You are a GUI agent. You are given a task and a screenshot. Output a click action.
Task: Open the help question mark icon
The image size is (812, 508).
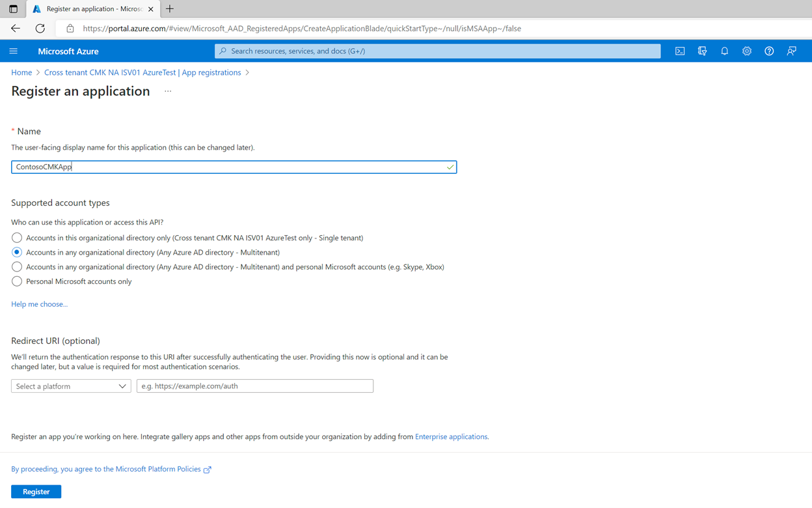point(769,51)
